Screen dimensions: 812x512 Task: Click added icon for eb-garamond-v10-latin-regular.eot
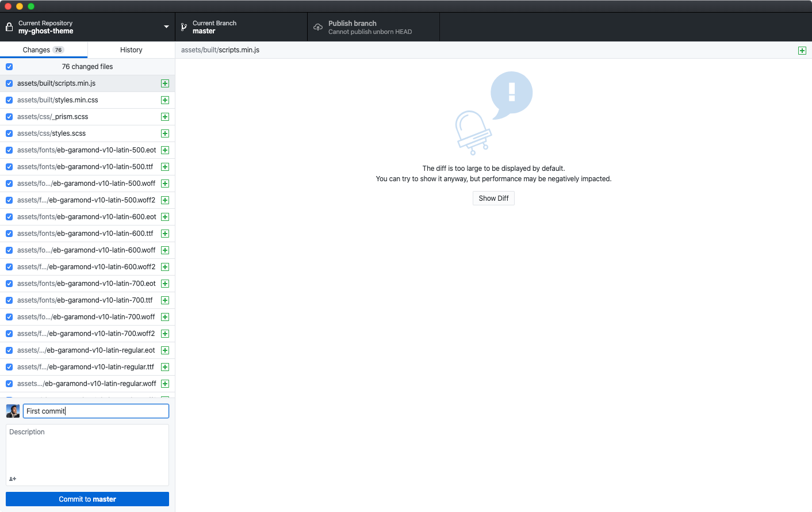click(165, 350)
